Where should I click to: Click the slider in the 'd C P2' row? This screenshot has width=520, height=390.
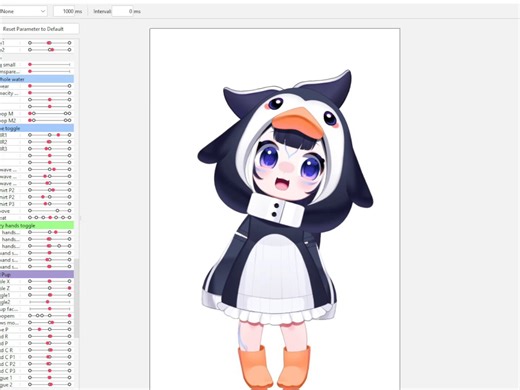point(50,364)
